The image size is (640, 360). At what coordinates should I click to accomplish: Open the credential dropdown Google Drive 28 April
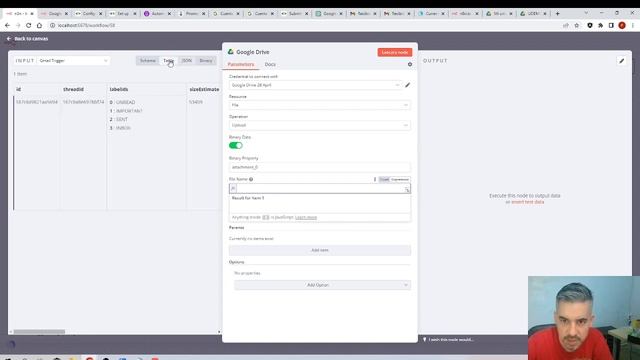click(315, 85)
